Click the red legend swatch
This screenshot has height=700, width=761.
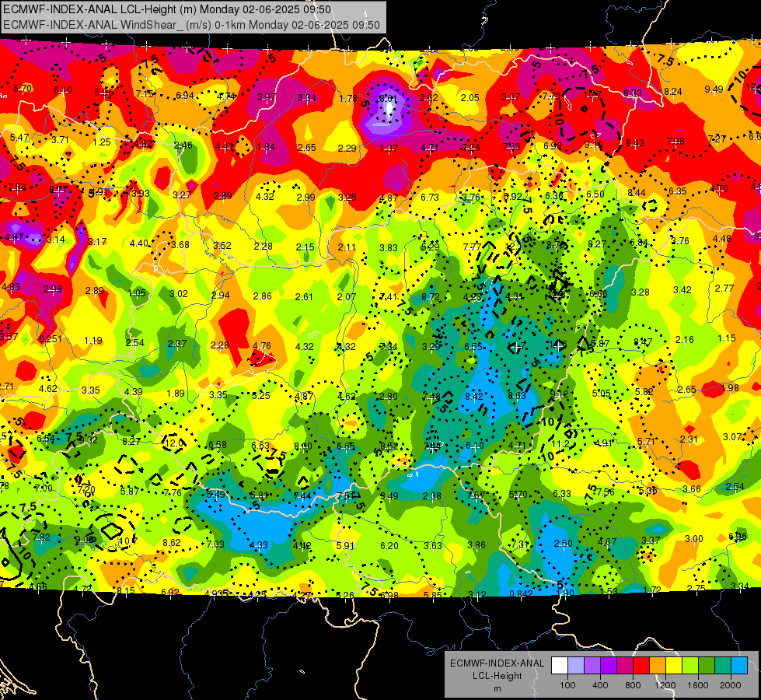(641, 666)
